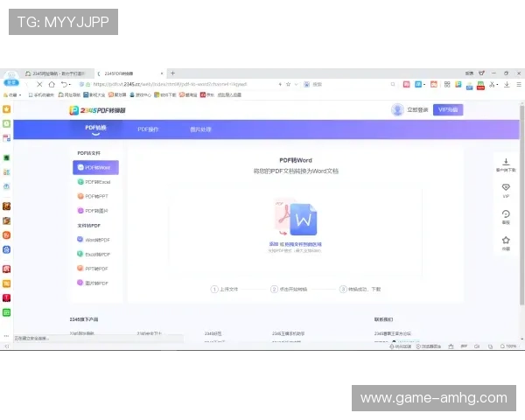Viewport: 525px width, 420px height.
Task: Click the skin shirt icon in title bar
Action: (482, 73)
